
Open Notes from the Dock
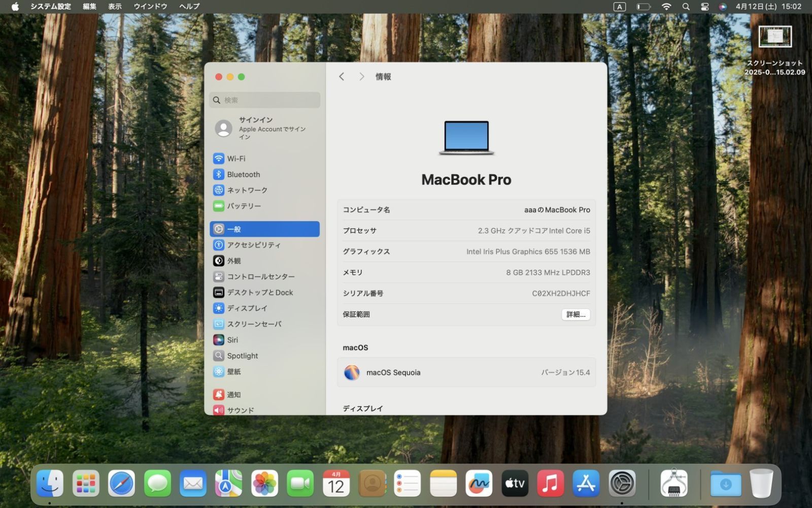pyautogui.click(x=443, y=483)
